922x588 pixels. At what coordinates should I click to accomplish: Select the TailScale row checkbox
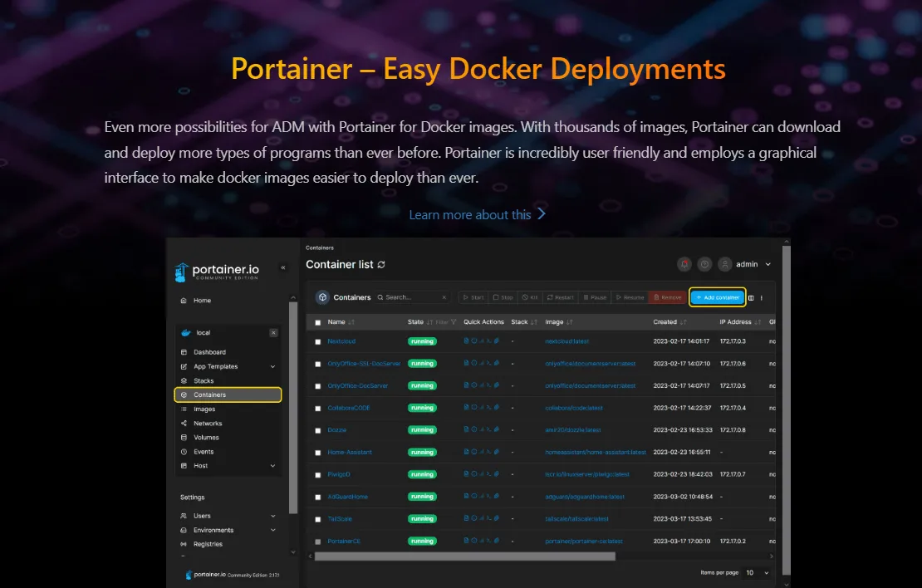click(318, 519)
